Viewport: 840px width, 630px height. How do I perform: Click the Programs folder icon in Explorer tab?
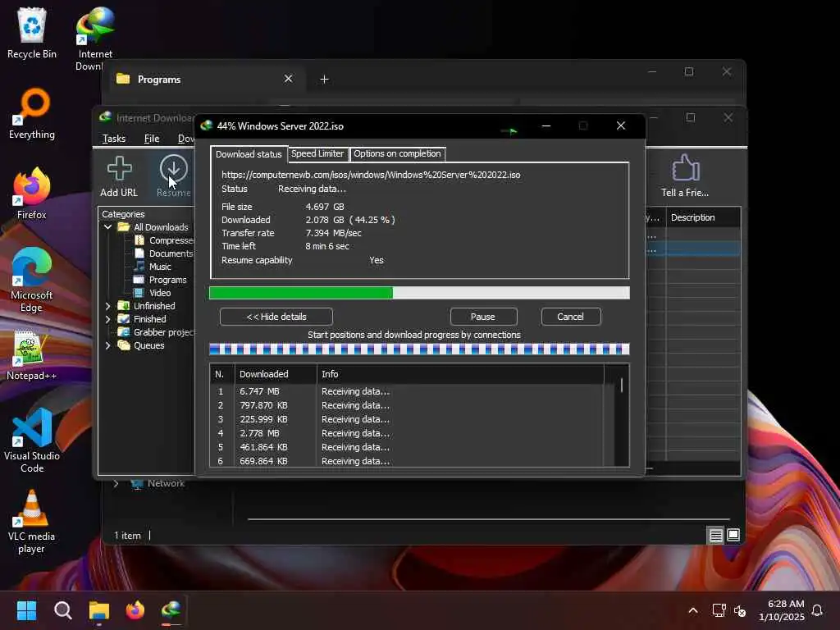click(123, 79)
